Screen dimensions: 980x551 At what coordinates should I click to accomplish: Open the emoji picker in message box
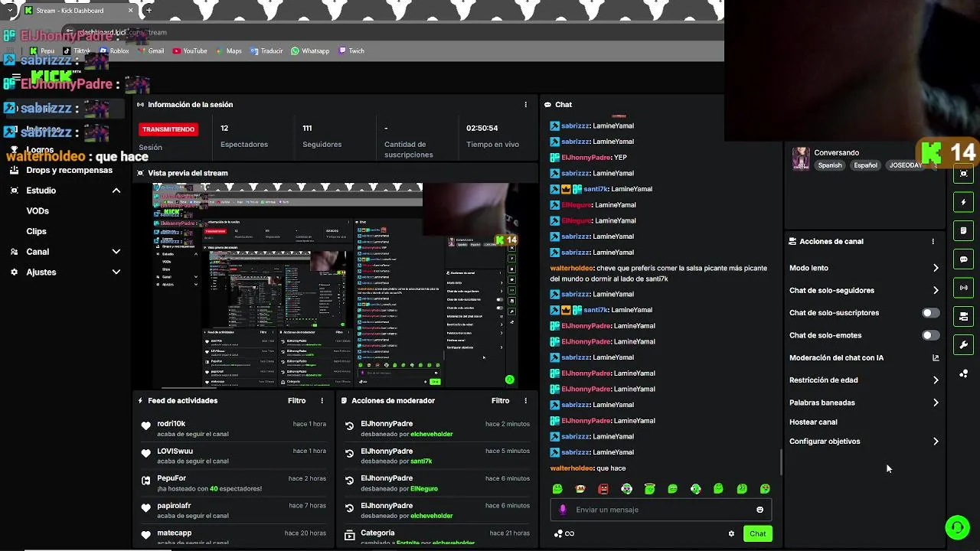pyautogui.click(x=759, y=510)
